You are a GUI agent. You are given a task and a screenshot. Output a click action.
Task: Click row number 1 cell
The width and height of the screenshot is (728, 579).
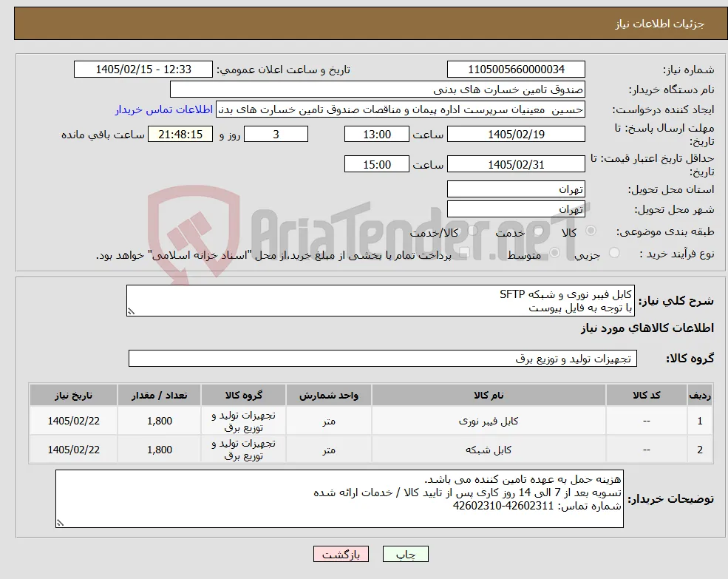pyautogui.click(x=700, y=421)
